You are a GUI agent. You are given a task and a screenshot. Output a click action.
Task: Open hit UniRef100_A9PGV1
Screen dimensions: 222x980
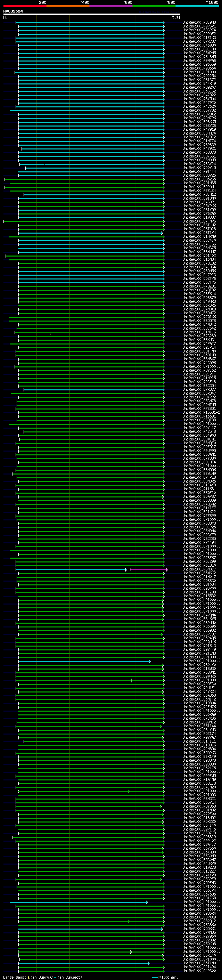pyautogui.click(x=199, y=26)
